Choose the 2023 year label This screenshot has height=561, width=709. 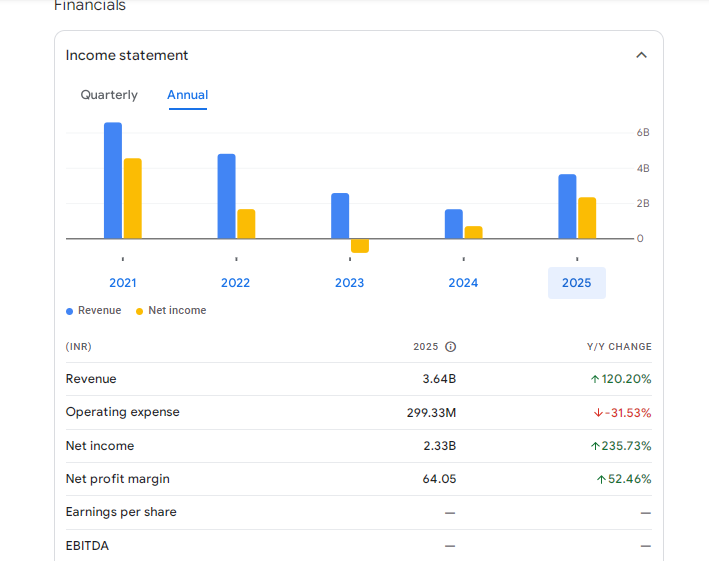click(349, 283)
